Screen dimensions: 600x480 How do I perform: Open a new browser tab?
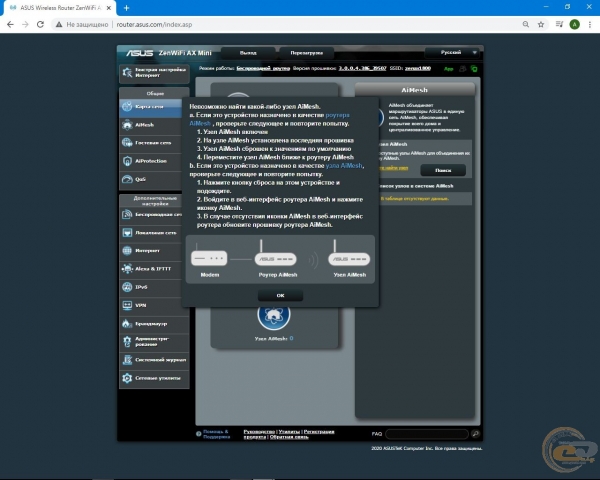tap(126, 8)
